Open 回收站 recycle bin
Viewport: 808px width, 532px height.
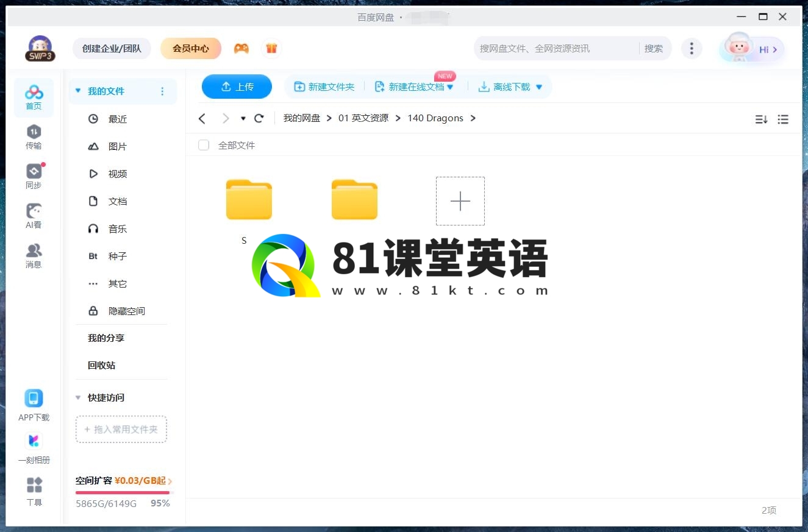pos(101,365)
